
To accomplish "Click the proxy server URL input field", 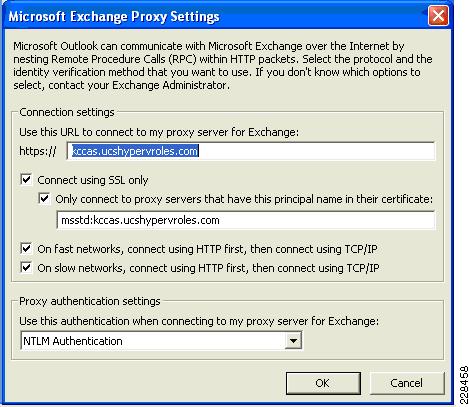I will pyautogui.click(x=251, y=151).
